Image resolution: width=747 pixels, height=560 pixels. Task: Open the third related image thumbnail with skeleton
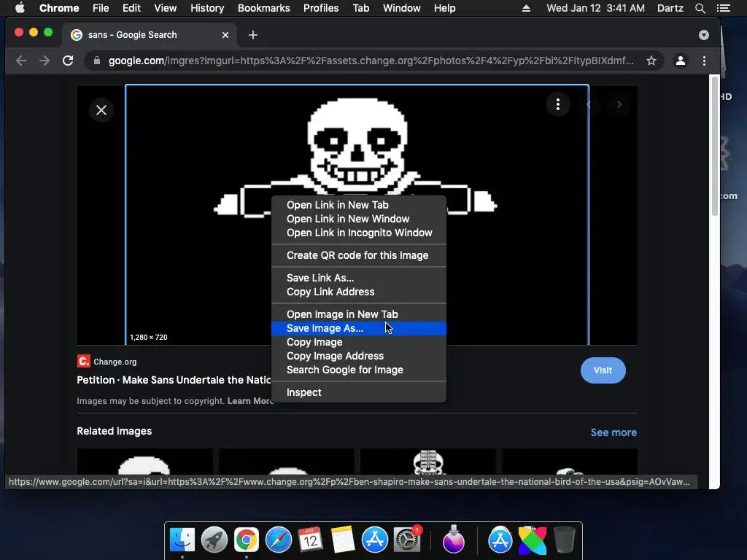point(427,462)
